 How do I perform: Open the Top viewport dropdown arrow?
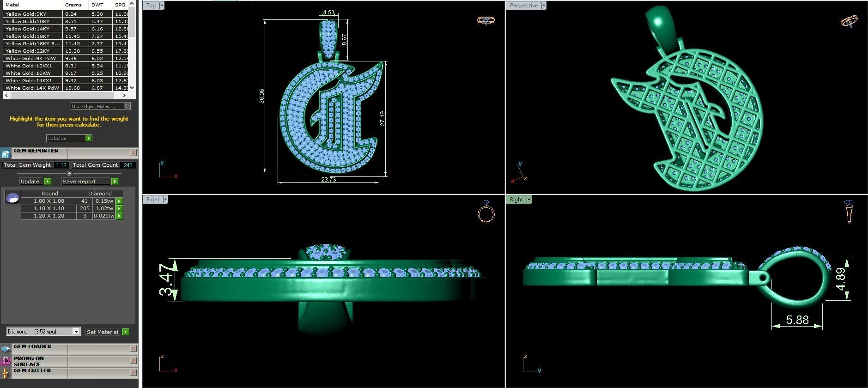[x=162, y=6]
